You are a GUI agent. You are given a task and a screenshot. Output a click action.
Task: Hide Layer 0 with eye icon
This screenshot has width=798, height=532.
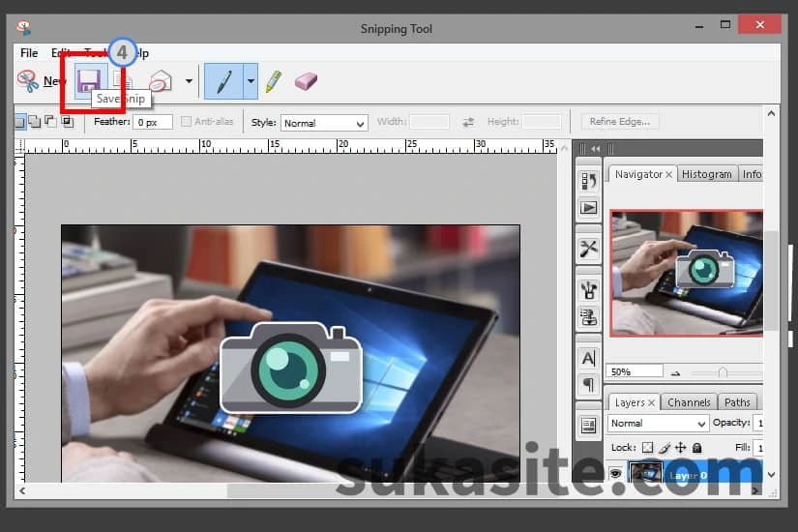616,473
